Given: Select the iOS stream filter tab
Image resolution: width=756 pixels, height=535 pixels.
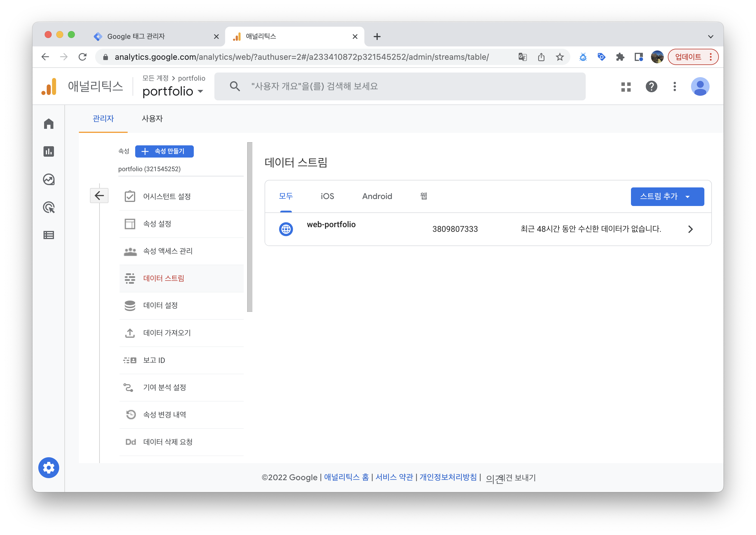Looking at the screenshot, I should click(x=327, y=196).
